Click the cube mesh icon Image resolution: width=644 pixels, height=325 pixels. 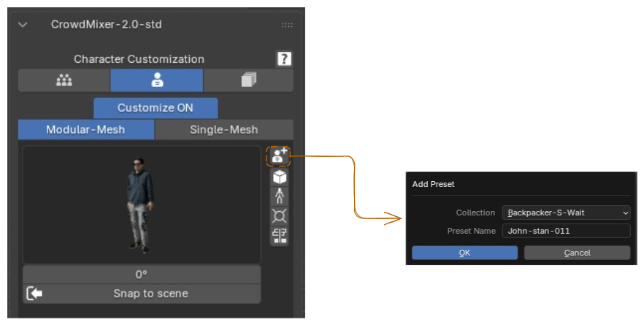click(x=280, y=177)
